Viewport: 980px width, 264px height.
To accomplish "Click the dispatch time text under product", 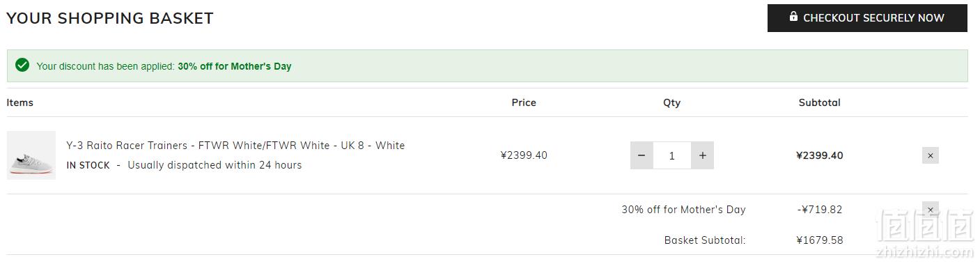I will coord(215,166).
